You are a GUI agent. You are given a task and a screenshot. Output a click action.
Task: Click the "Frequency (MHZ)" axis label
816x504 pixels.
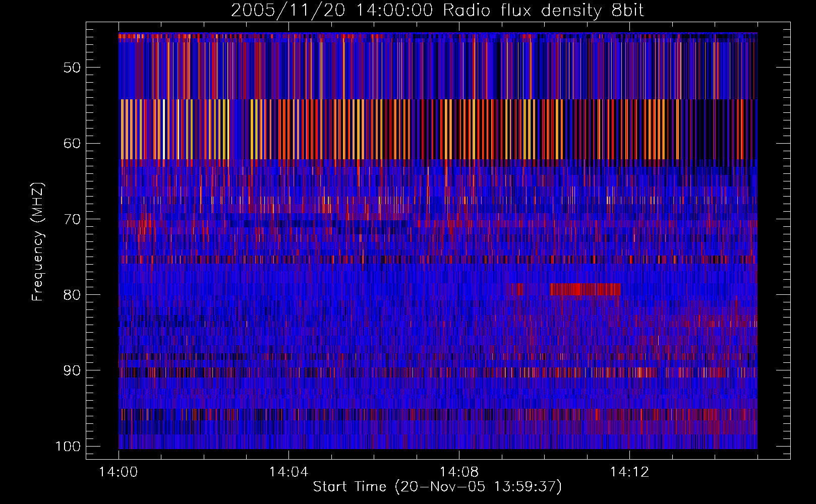click(x=38, y=242)
